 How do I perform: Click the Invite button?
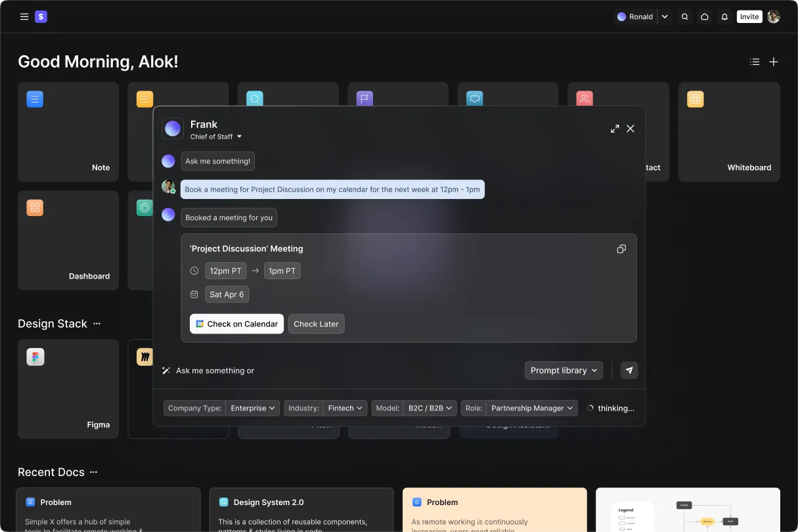749,17
